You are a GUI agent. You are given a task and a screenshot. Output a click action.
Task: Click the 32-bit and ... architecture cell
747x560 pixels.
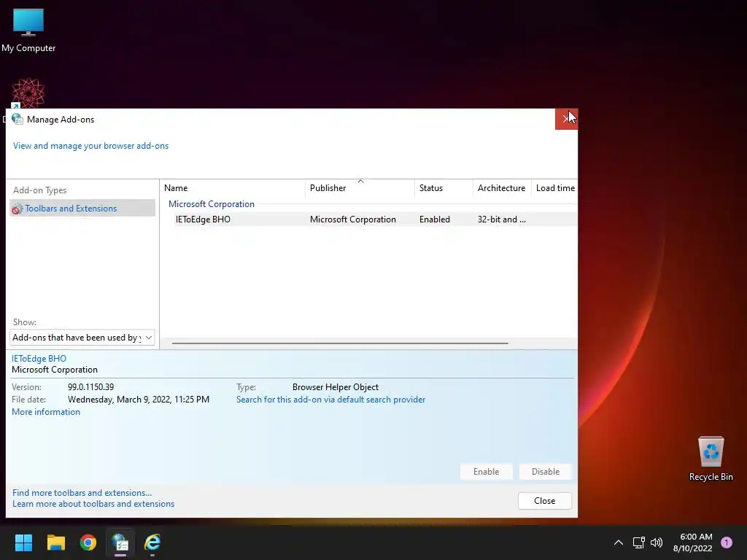(502, 219)
